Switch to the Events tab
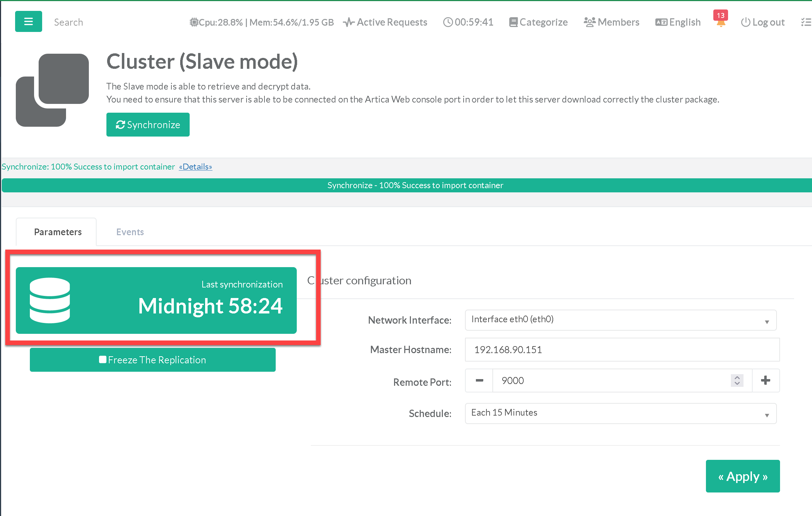The image size is (812, 516). (x=130, y=232)
